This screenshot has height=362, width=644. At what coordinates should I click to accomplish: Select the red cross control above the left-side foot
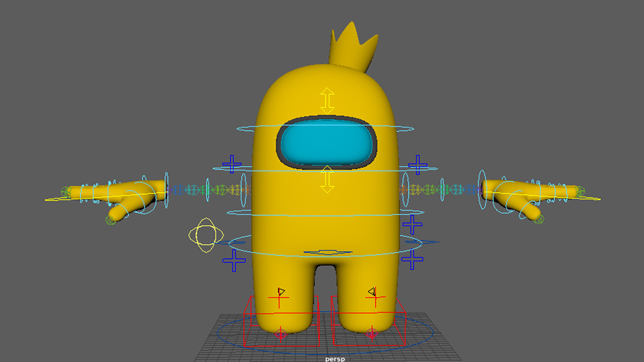279,297
